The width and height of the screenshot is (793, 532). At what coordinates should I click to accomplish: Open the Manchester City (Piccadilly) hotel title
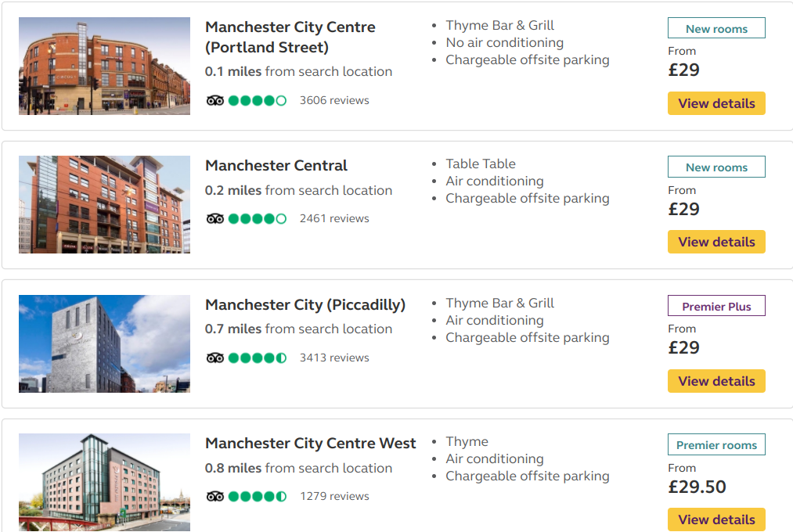tap(305, 305)
